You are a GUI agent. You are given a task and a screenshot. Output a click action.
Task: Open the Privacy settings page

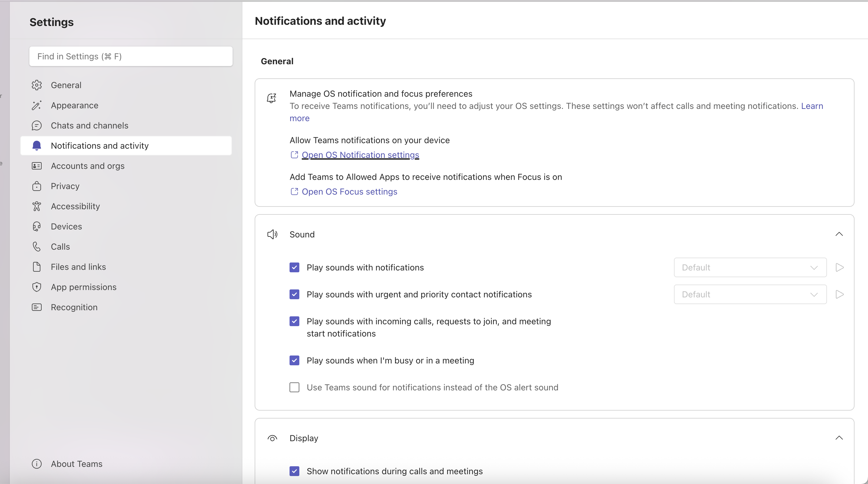(x=65, y=186)
